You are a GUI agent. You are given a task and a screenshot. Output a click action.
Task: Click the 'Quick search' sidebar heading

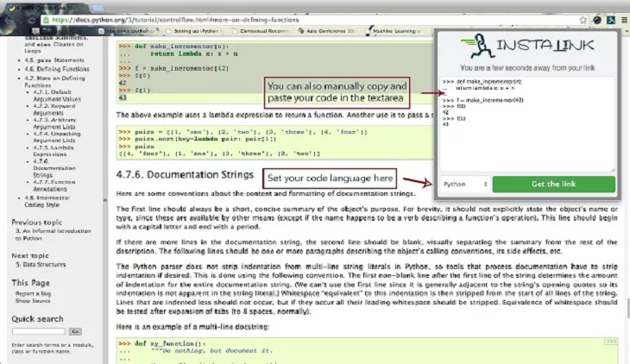point(37,319)
